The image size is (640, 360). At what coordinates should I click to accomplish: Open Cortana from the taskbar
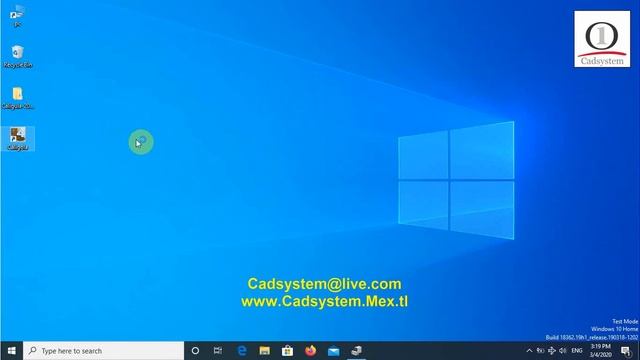195,351
